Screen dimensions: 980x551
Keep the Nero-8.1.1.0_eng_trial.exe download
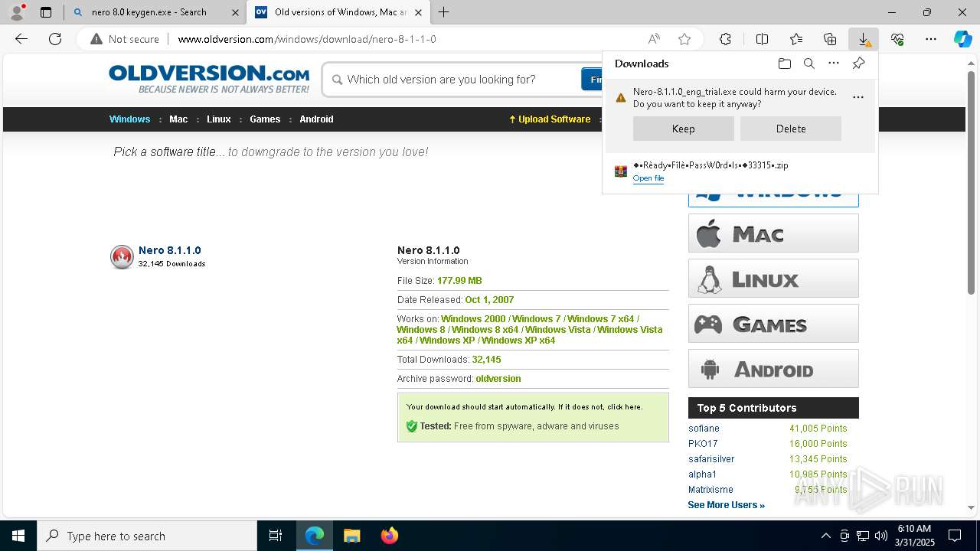pyautogui.click(x=684, y=129)
